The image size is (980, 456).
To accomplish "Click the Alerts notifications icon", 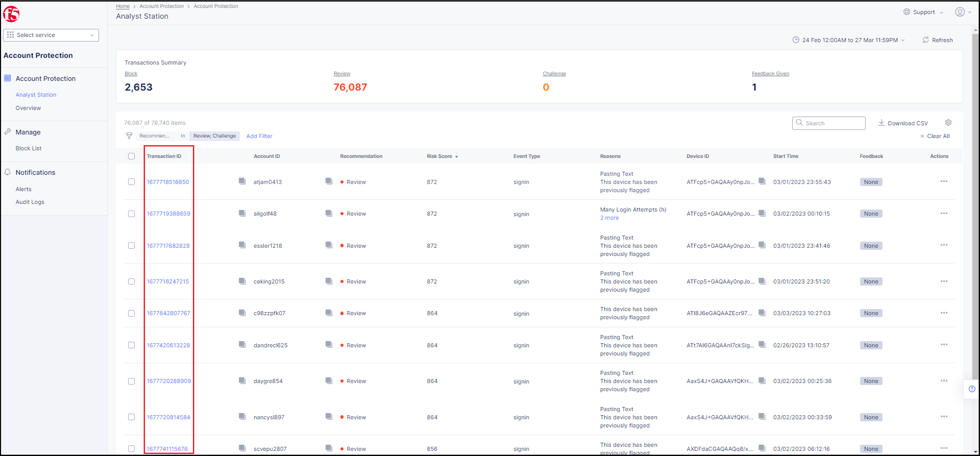I will [24, 189].
